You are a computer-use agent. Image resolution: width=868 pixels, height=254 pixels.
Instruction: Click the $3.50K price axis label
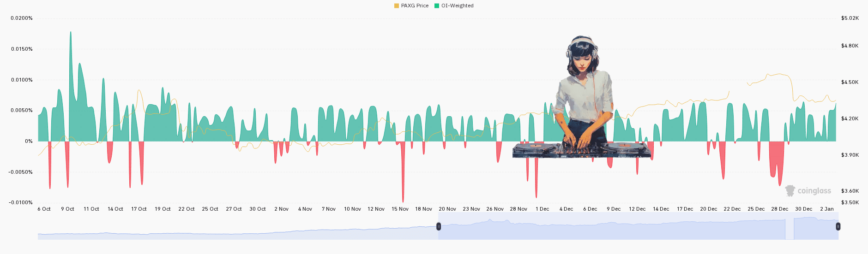tap(850, 202)
